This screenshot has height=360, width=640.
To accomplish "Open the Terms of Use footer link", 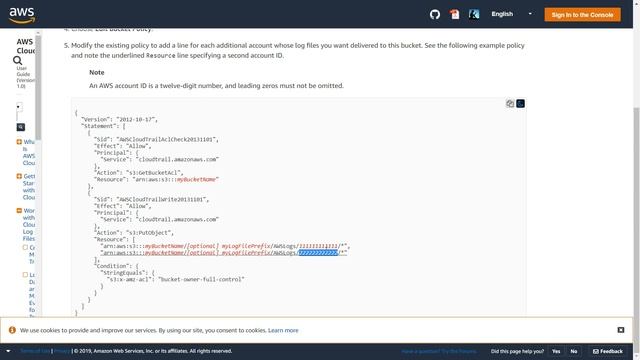I will click(35, 351).
